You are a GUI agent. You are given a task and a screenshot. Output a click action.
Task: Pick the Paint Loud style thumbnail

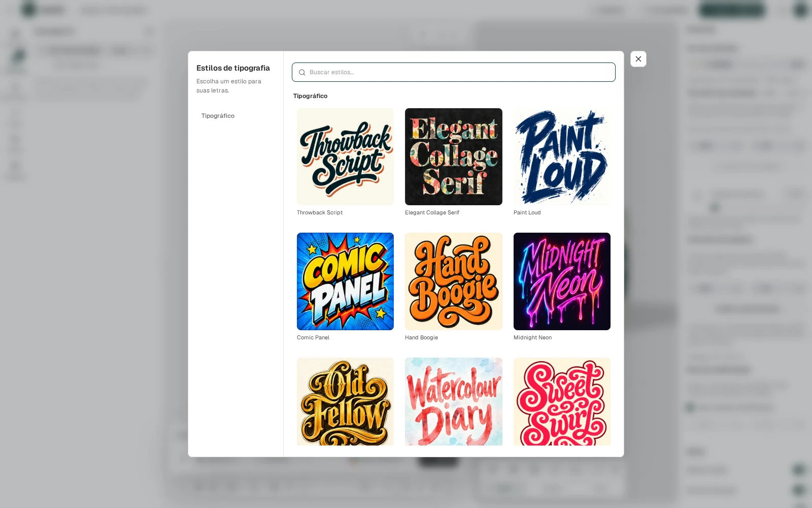(x=562, y=156)
